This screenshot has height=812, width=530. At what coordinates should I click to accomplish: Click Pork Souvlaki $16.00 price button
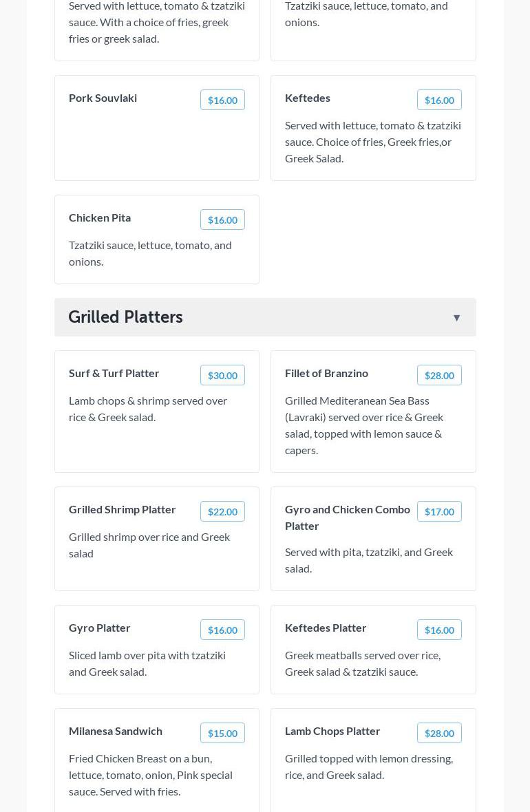click(x=222, y=100)
